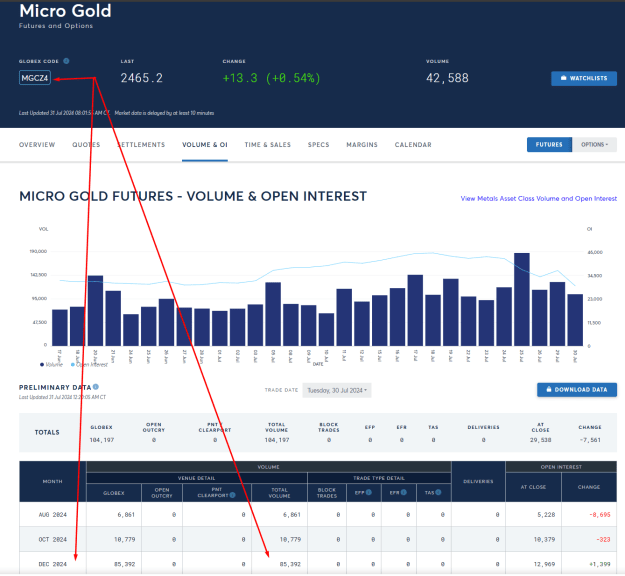Viewport: 625px width, 576px height.
Task: Open the Overview tab
Action: coord(37,145)
